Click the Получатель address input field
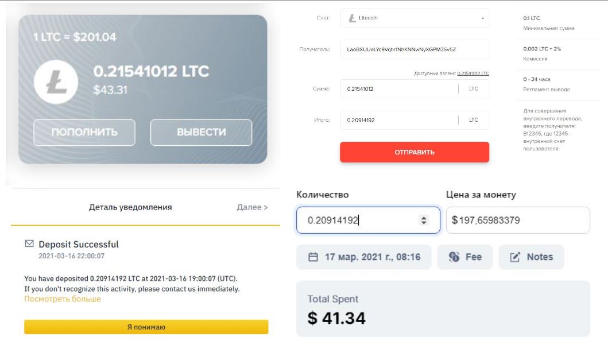The image size is (608, 364). click(414, 49)
